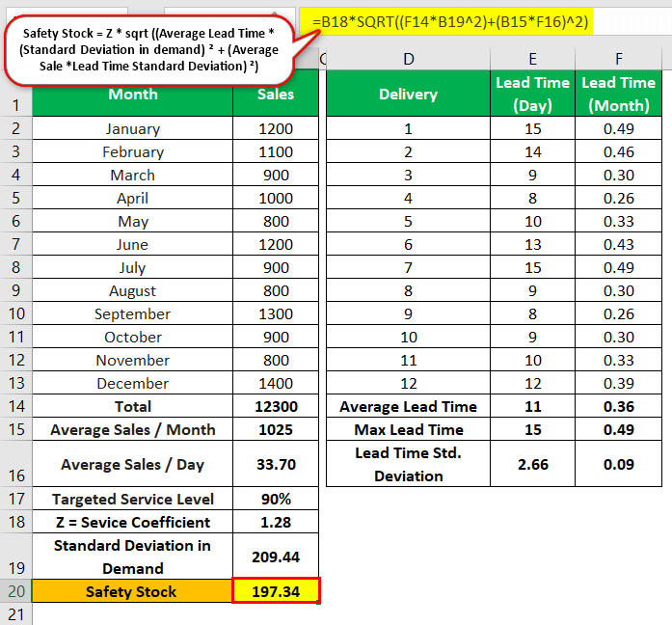Viewport: 672px width, 625px height.
Task: Select the Targeted Service Level 90% cell
Action: pyautogui.click(x=276, y=499)
